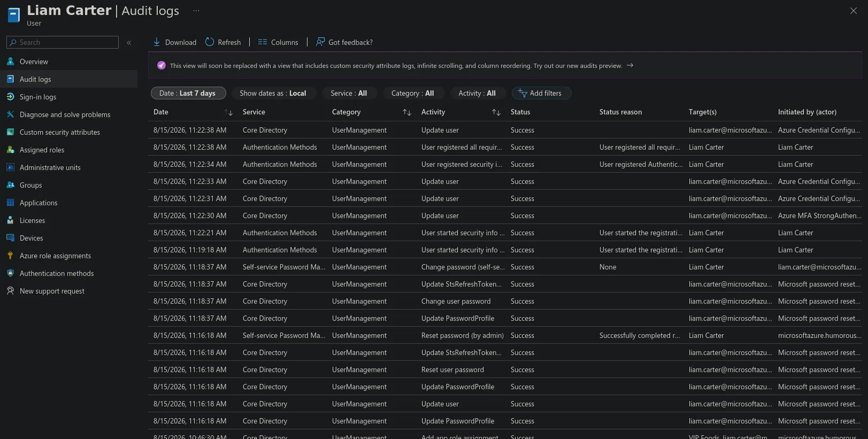Go to Authentication methods page
Image resolution: width=868 pixels, height=439 pixels.
(x=68, y=273)
